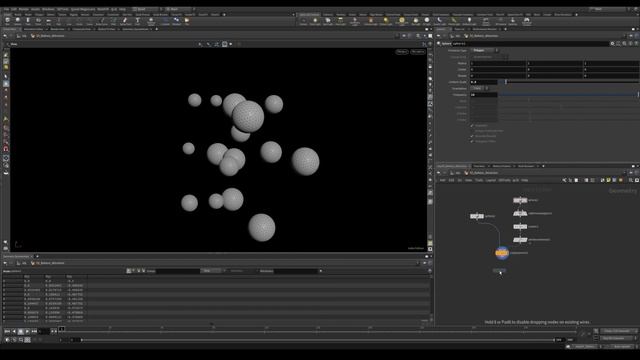
Task: Click the Gamepad Camera shelf tool
Action: coord(527,21)
